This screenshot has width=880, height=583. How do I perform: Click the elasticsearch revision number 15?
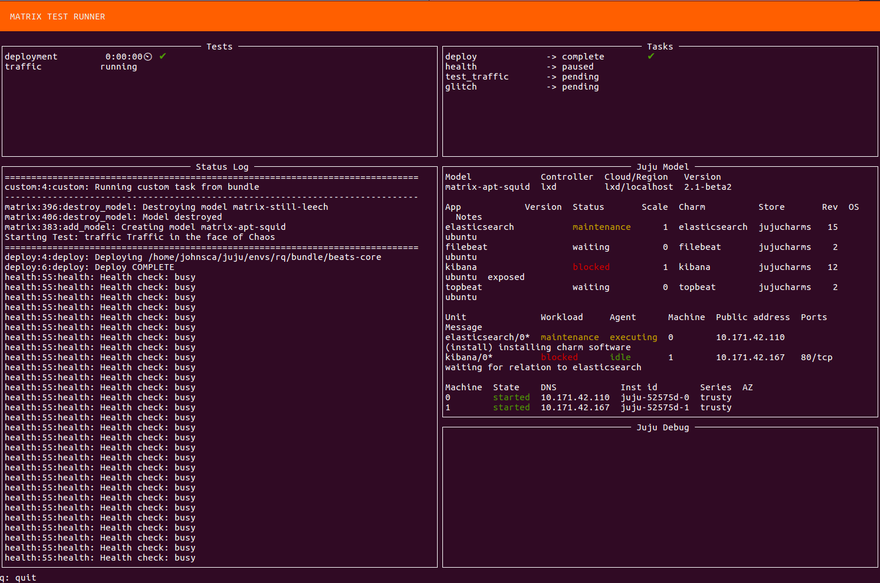(833, 227)
